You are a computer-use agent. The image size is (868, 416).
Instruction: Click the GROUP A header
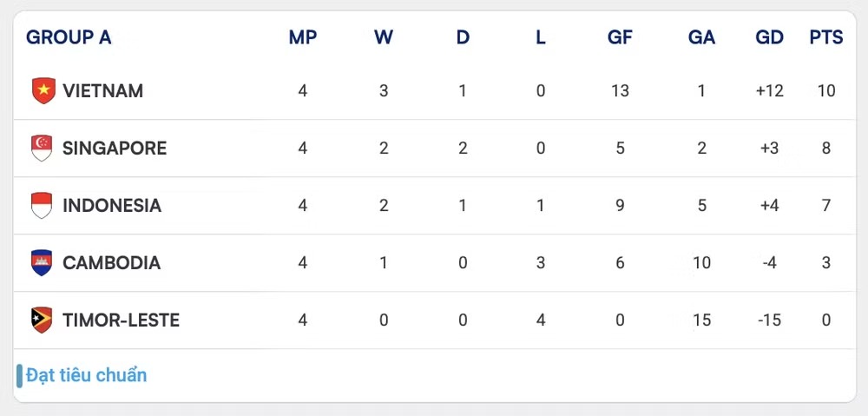point(69,37)
